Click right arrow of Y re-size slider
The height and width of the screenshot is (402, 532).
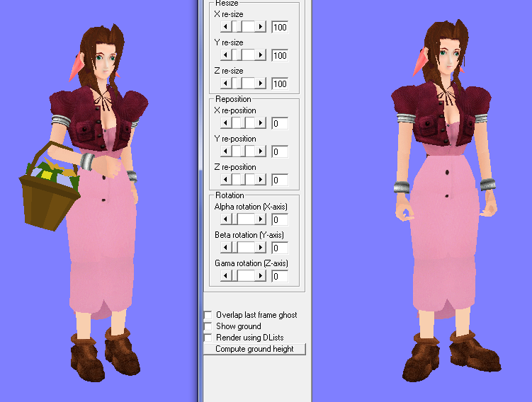point(260,55)
